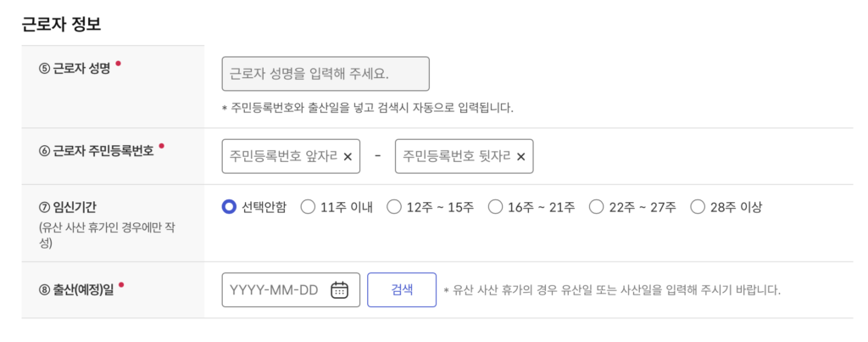Select the 선택안함 radio option
Screen dimensions: 868x342
(x=228, y=207)
